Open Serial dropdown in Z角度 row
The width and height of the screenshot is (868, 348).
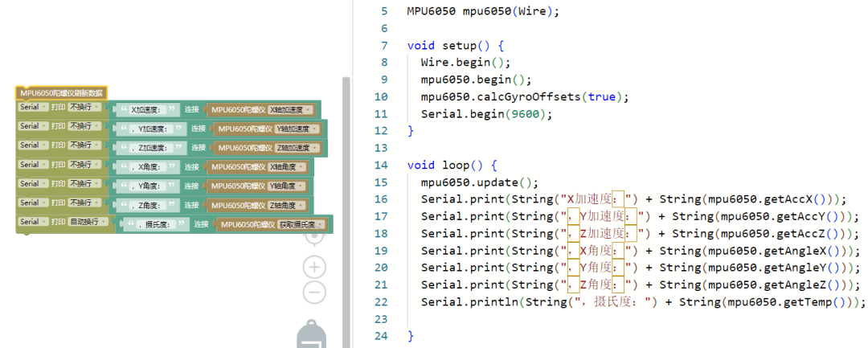click(x=33, y=203)
